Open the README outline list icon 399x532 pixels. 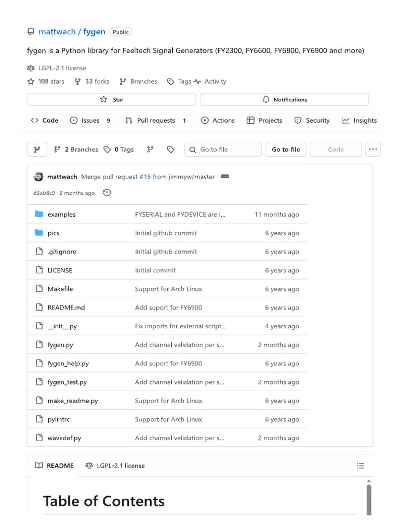coord(361,466)
